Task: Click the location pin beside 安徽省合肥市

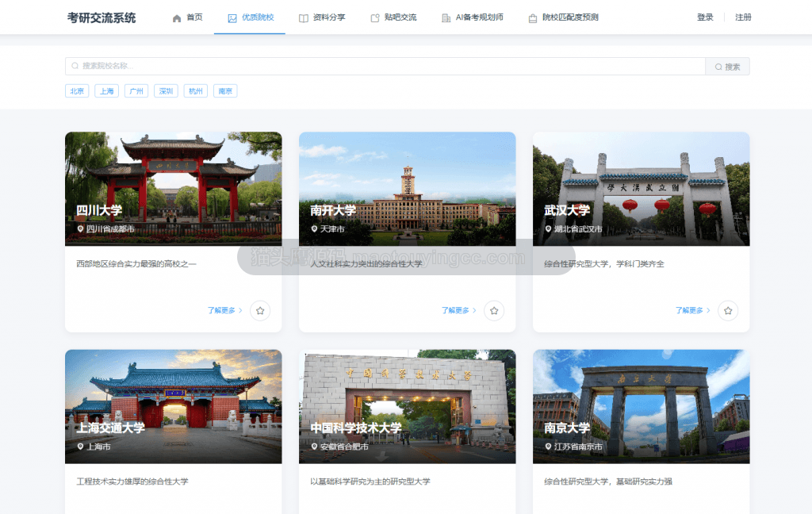Action: 314,446
